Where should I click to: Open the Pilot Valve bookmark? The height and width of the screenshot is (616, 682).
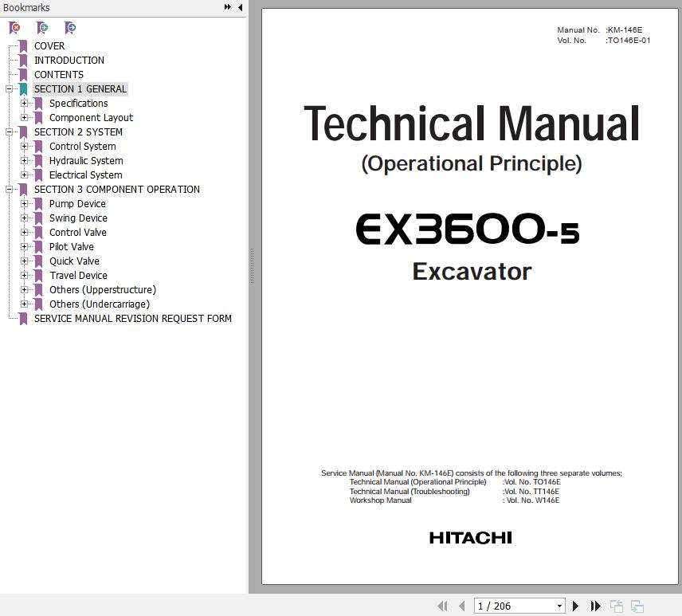pos(72,247)
